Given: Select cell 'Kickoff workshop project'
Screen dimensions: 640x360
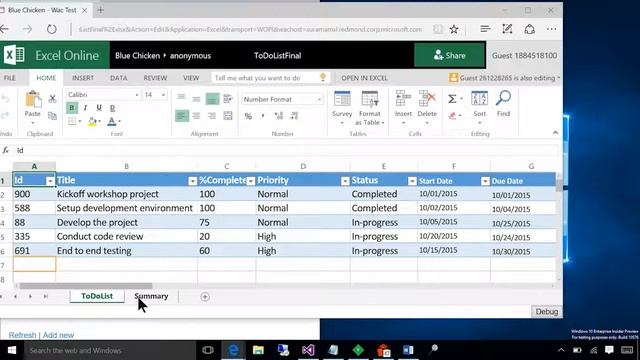Looking at the screenshot, I should pyautogui.click(x=127, y=194).
